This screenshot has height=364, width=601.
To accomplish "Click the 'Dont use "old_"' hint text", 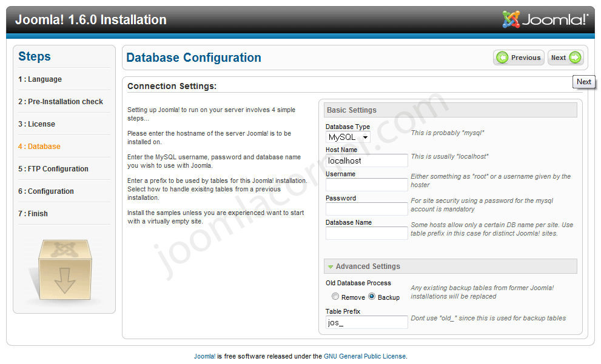I will [488, 318].
